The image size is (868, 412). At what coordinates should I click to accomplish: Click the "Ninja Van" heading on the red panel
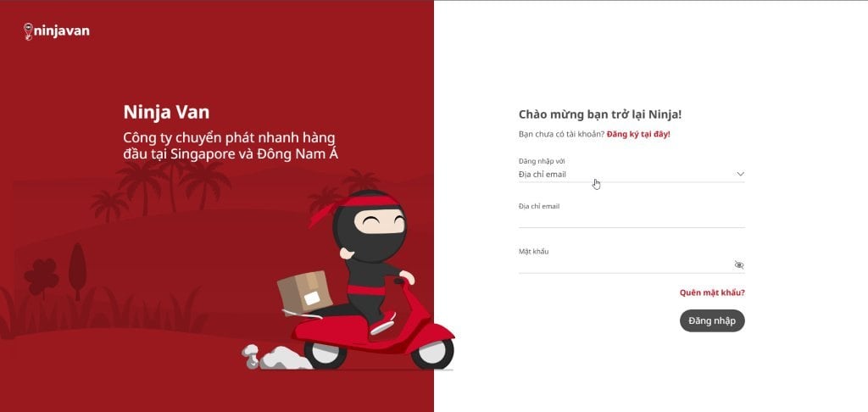(x=166, y=113)
